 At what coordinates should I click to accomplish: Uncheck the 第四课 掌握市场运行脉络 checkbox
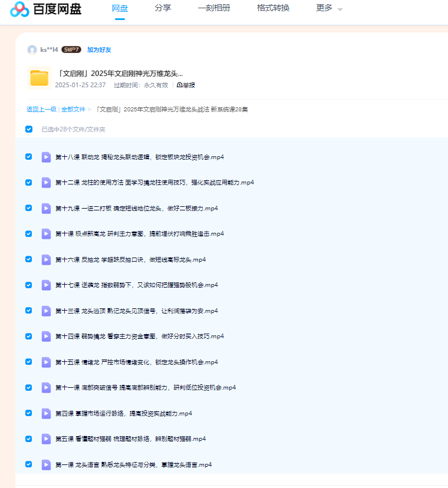pos(29,413)
